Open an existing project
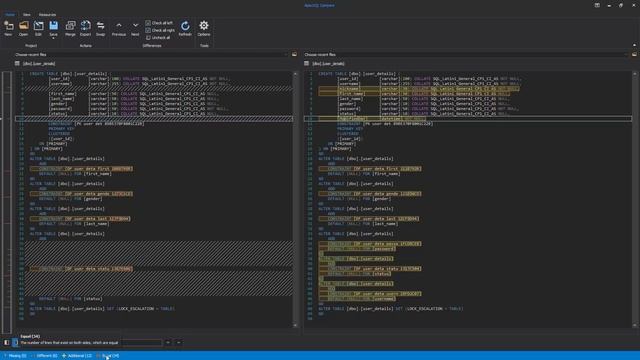Image resolution: width=640 pixels, height=360 pixels. [x=23, y=28]
